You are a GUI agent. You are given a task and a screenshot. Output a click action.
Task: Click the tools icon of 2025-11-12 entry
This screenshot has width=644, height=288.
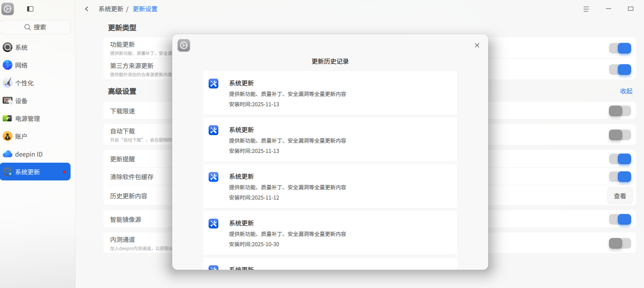(x=213, y=177)
